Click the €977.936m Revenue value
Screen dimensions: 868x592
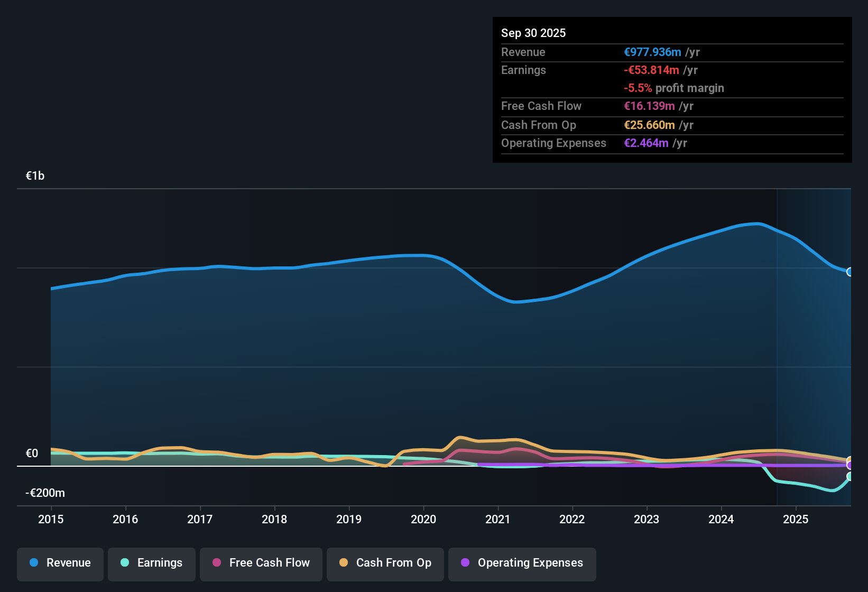tap(652, 52)
